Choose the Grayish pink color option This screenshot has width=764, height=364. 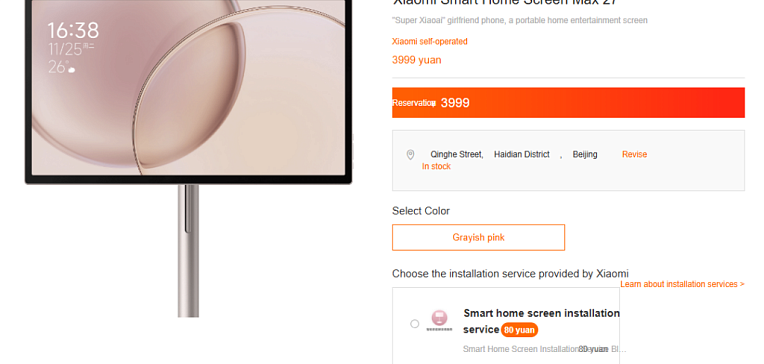coord(478,237)
